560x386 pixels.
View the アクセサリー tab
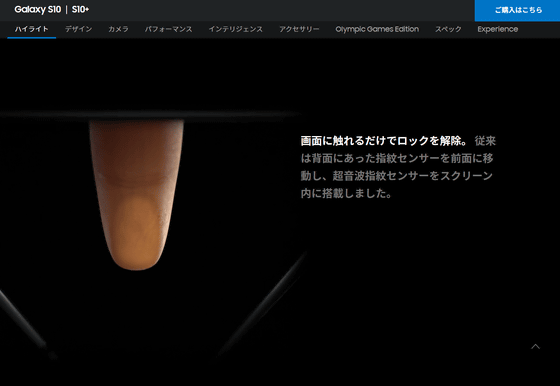(x=299, y=29)
